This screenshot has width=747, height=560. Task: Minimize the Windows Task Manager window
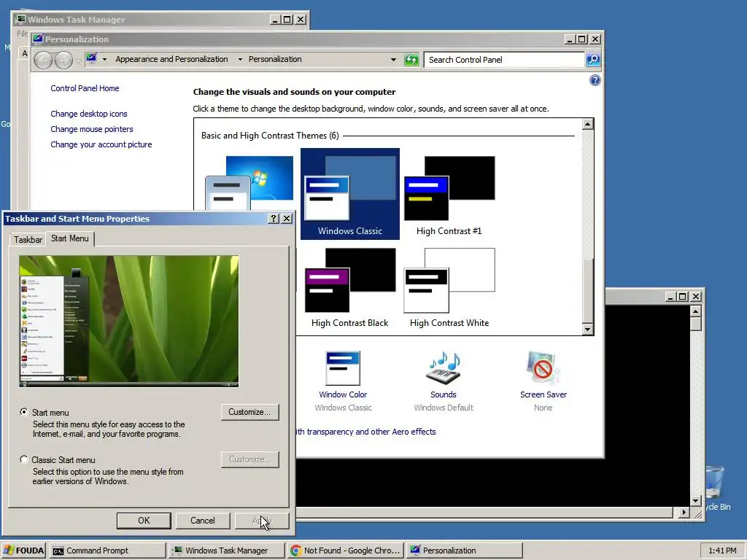[275, 20]
